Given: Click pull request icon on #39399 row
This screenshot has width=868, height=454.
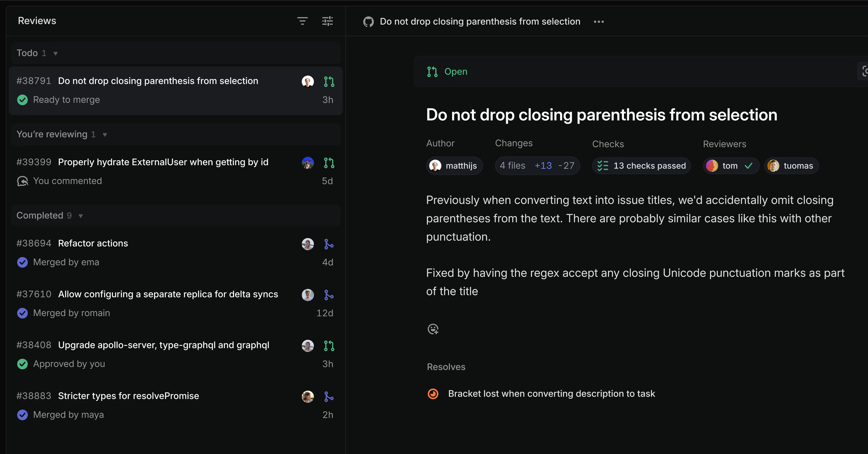Looking at the screenshot, I should coord(329,163).
